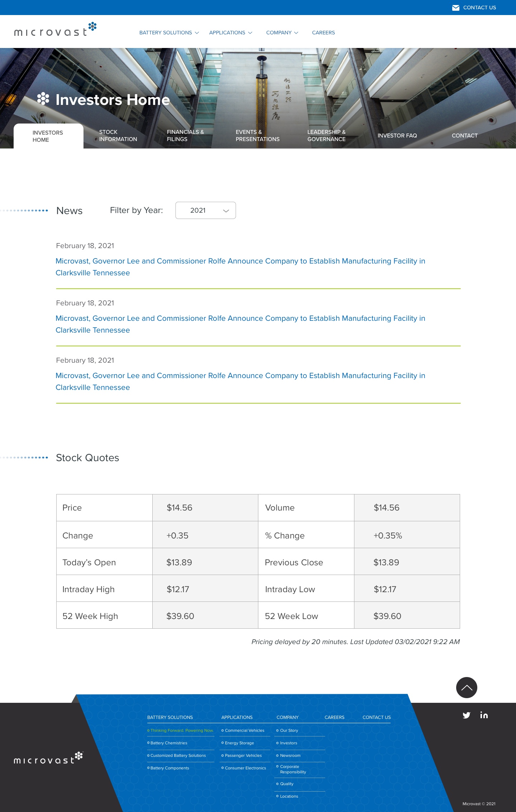This screenshot has width=516, height=812.
Task: Open the third Manufacturing Facility news article
Action: (240, 381)
